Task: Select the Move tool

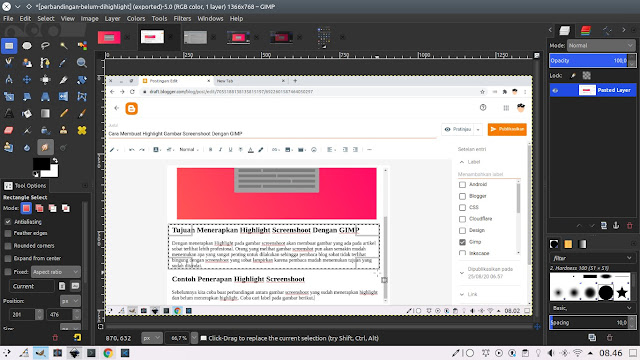Action: tap(27, 80)
